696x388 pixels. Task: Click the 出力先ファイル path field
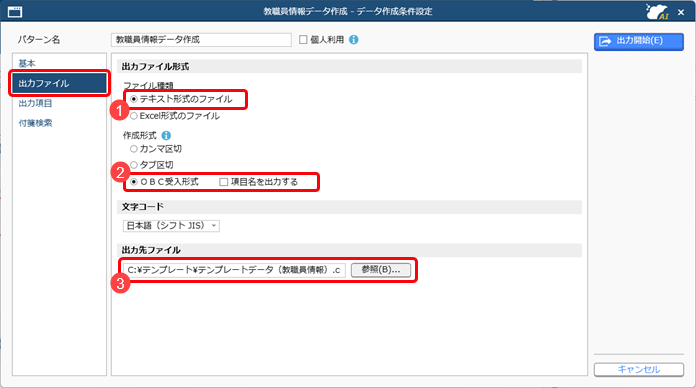click(234, 270)
